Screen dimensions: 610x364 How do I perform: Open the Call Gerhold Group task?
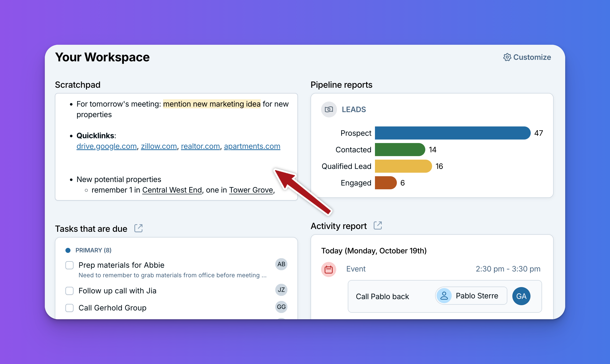coord(112,308)
